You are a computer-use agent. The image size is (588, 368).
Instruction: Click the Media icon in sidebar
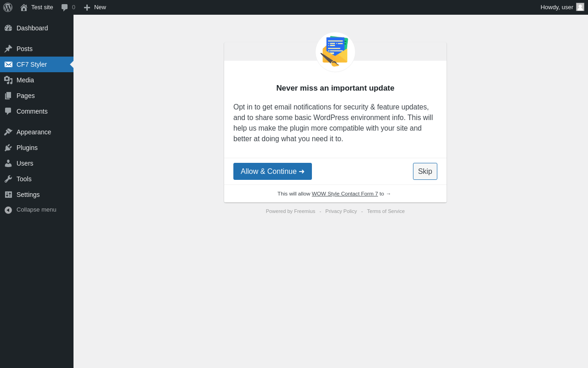point(8,80)
